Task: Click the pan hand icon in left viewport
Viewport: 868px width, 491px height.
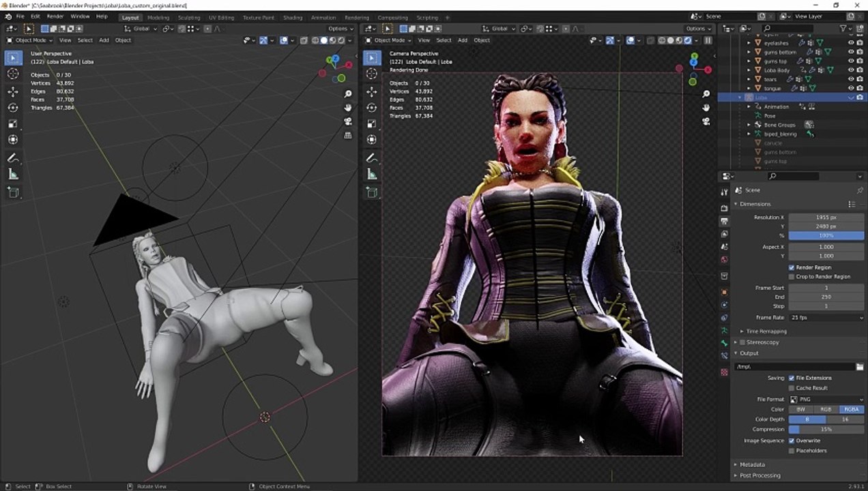Action: pyautogui.click(x=348, y=108)
